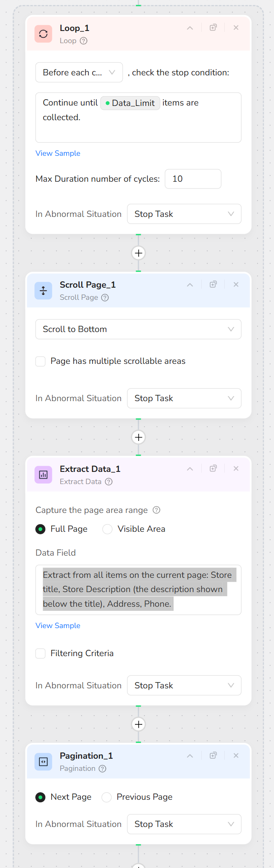Open View Sample under Data Field
274x868 pixels.
(58, 626)
